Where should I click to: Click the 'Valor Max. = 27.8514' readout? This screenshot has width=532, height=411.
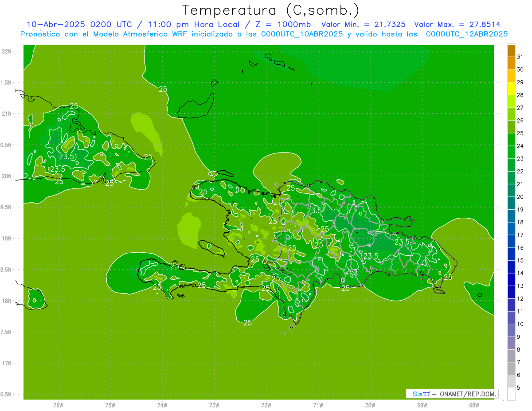pyautogui.click(x=458, y=24)
